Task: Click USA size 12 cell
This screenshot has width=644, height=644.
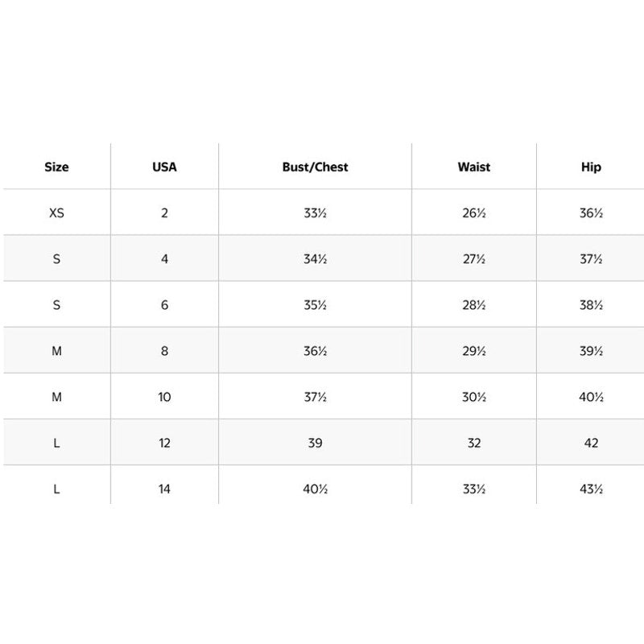Action: click(164, 443)
